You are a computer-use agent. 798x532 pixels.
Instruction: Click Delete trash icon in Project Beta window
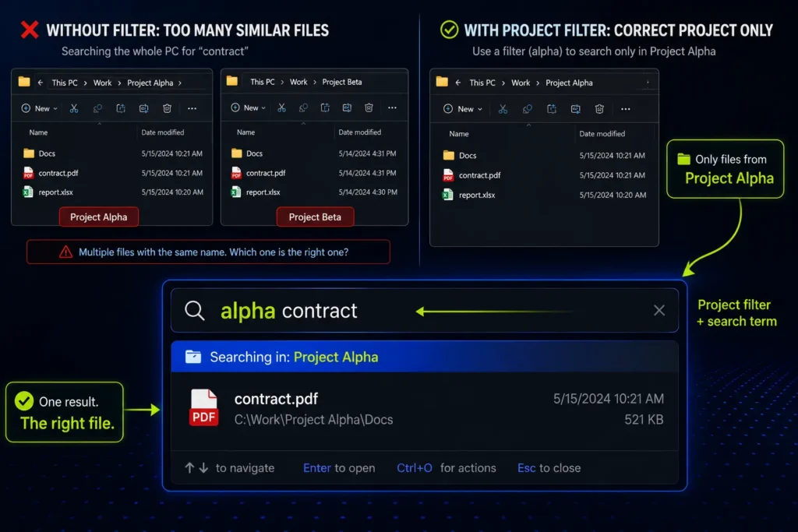369,107
